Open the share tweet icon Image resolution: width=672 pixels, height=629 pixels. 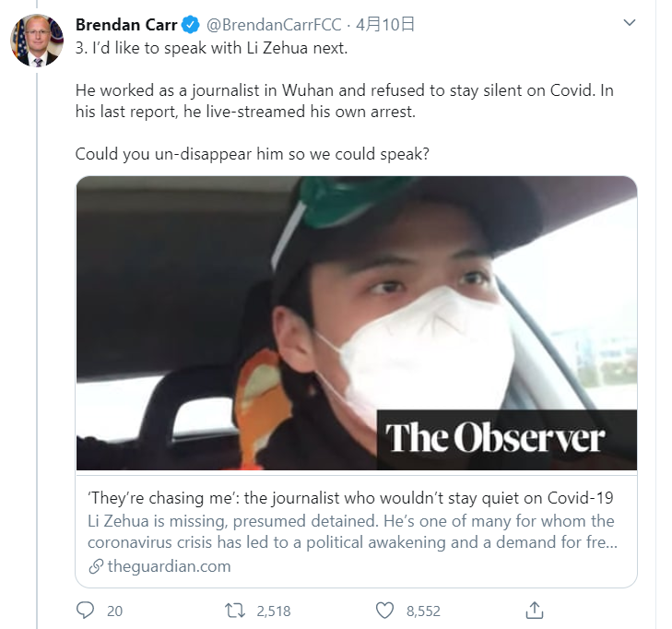(x=534, y=610)
